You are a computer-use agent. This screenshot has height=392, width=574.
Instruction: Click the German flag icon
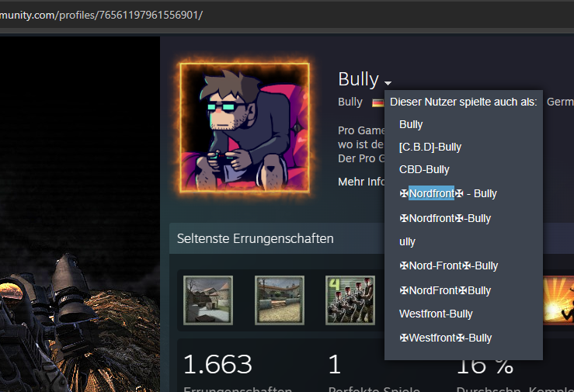[x=377, y=102]
